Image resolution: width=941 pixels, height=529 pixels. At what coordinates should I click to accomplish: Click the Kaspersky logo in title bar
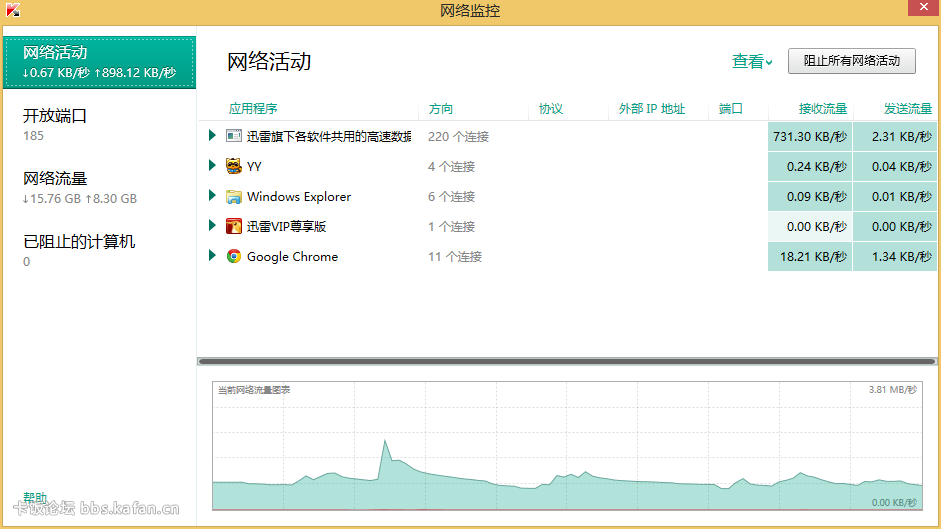point(13,10)
